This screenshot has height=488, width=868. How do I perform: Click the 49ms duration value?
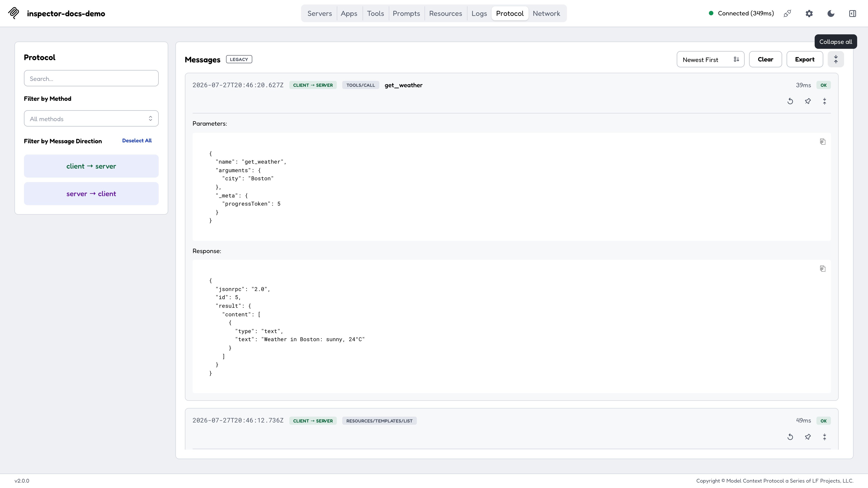pyautogui.click(x=803, y=421)
